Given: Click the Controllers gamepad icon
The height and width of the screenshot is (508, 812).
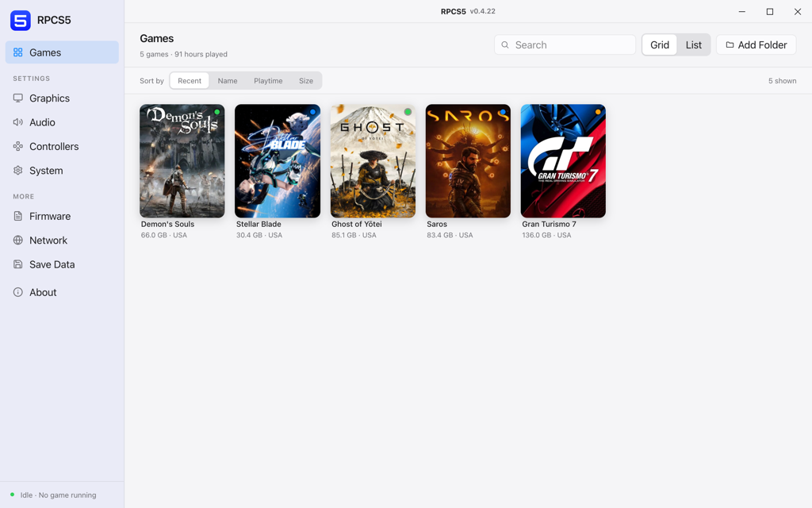Looking at the screenshot, I should [x=18, y=146].
